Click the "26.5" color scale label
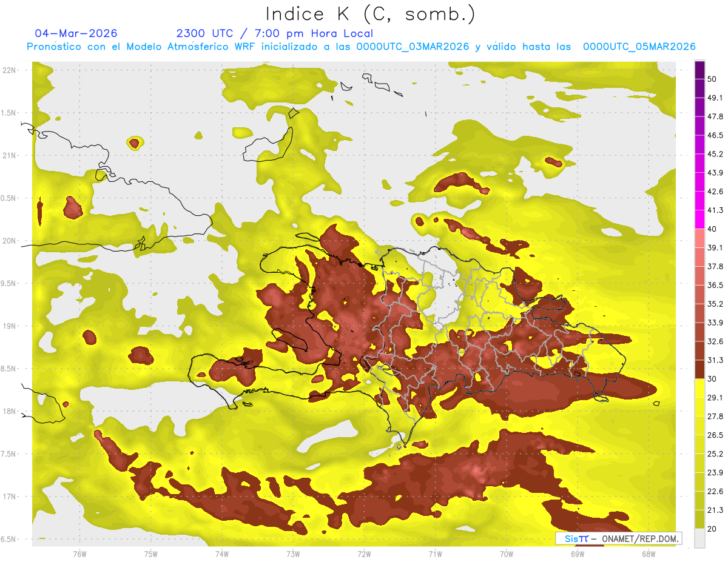The height and width of the screenshot is (562, 728). (715, 435)
